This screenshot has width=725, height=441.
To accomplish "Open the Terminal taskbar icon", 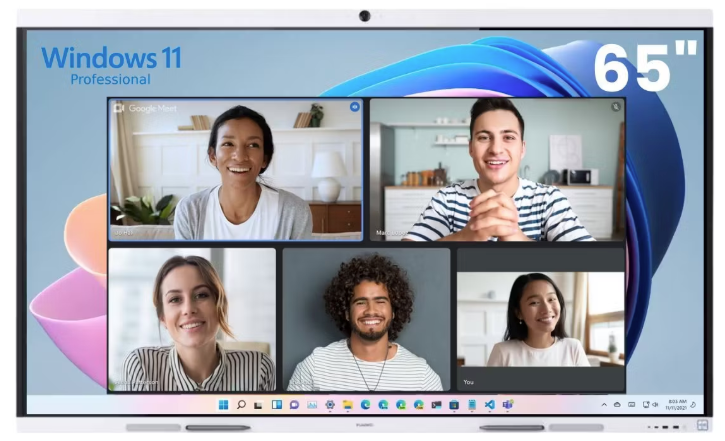I will tap(436, 405).
